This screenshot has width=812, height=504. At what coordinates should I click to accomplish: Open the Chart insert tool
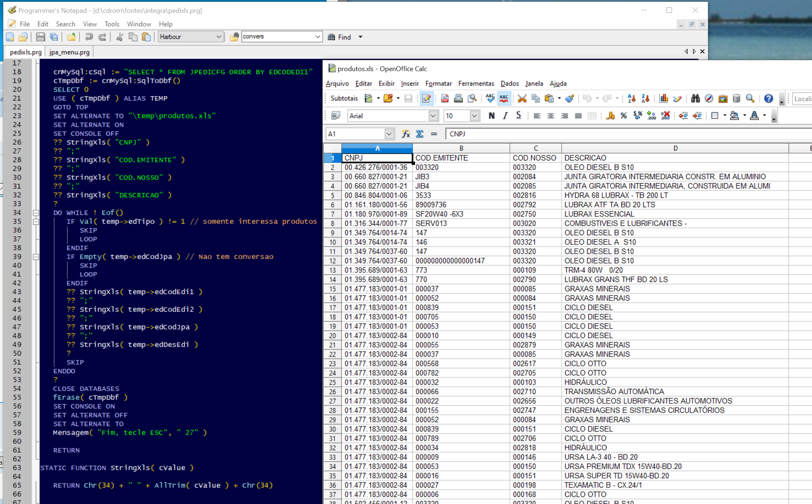[664, 98]
